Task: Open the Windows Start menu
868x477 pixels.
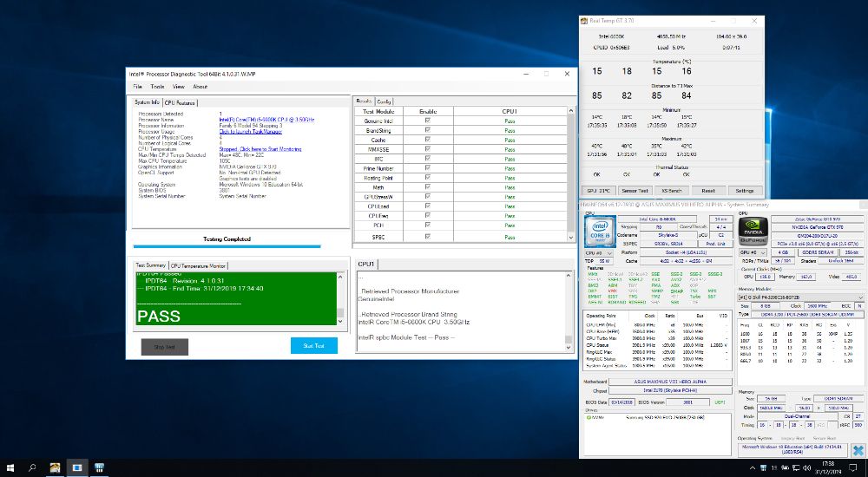Action: [10, 467]
